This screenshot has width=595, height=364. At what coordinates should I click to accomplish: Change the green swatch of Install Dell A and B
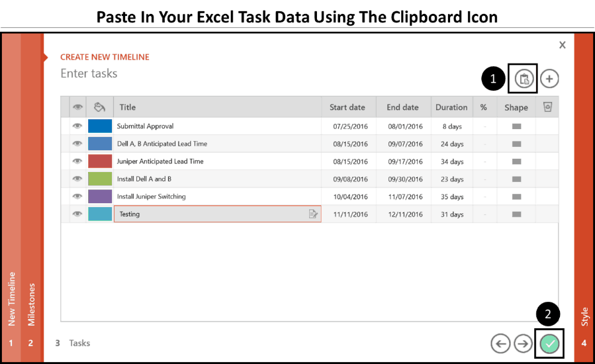pyautogui.click(x=100, y=179)
